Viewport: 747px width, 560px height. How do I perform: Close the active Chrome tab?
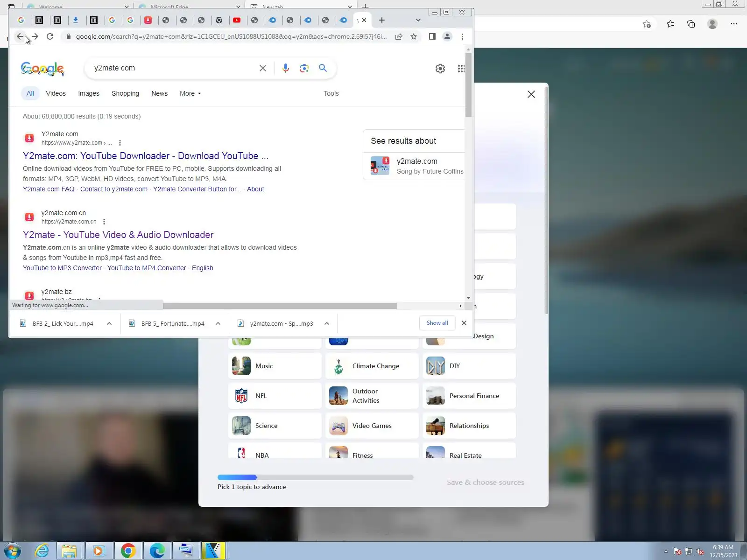pos(364,20)
